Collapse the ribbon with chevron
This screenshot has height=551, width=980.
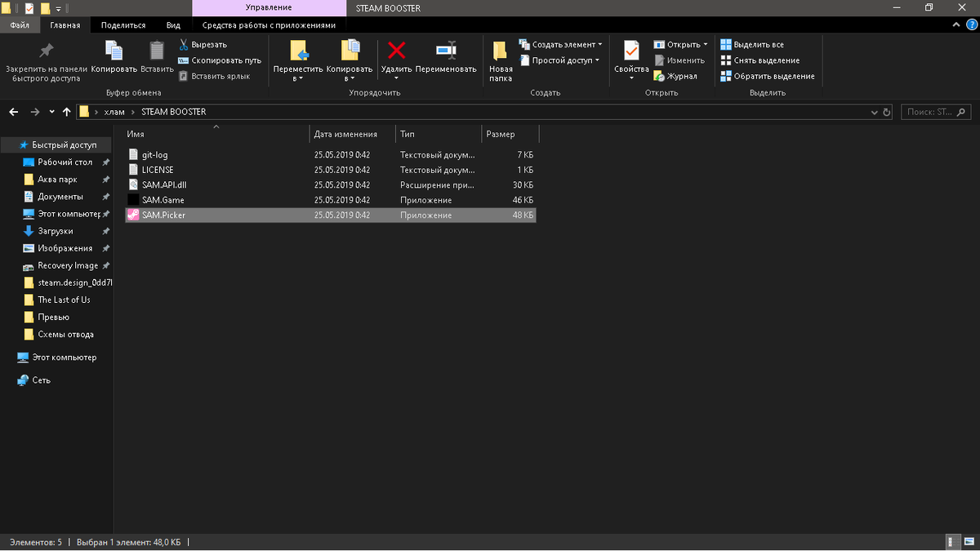tap(955, 25)
